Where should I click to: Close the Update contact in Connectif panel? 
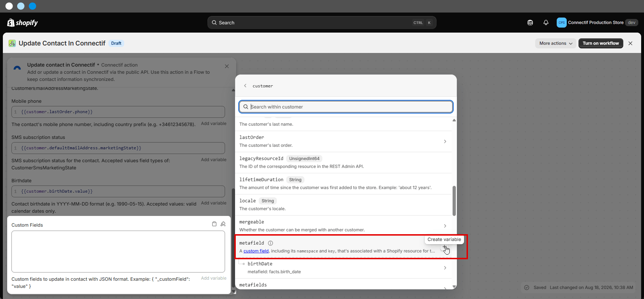(x=227, y=66)
